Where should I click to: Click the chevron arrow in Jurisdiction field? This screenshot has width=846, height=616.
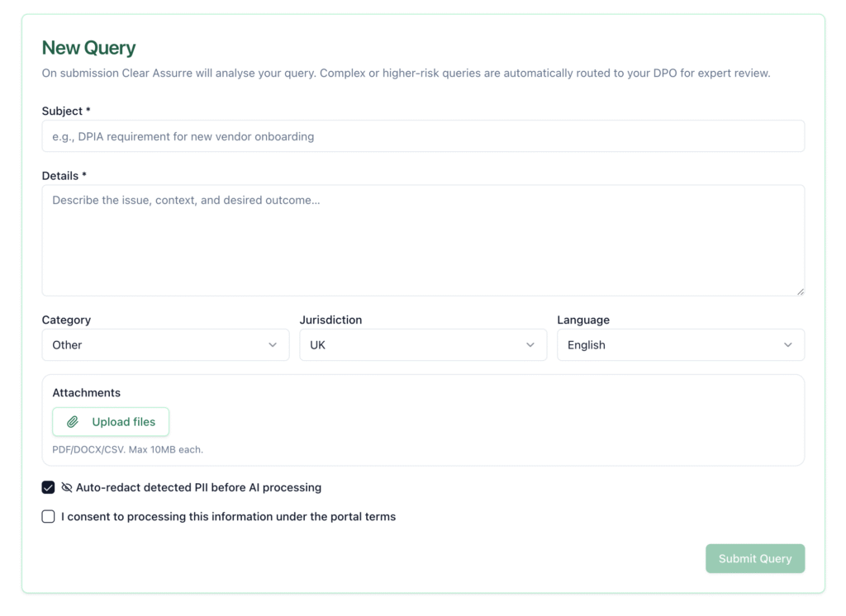(x=530, y=345)
